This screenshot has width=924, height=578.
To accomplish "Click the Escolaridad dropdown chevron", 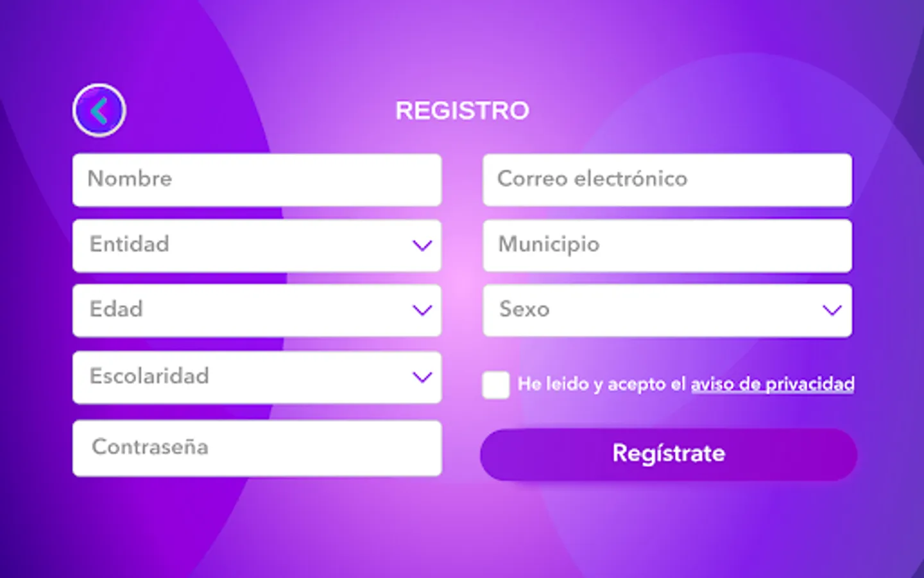I will (422, 378).
